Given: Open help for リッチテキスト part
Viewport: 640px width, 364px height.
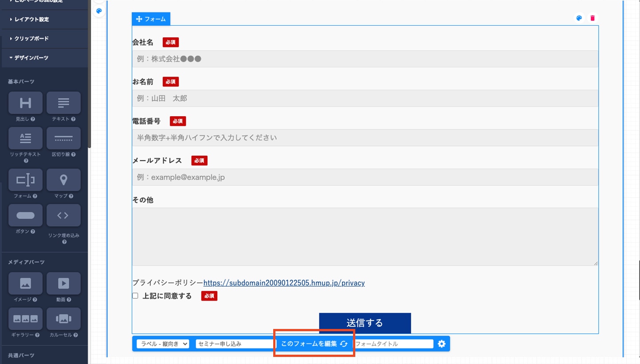Looking at the screenshot, I should click(26, 160).
